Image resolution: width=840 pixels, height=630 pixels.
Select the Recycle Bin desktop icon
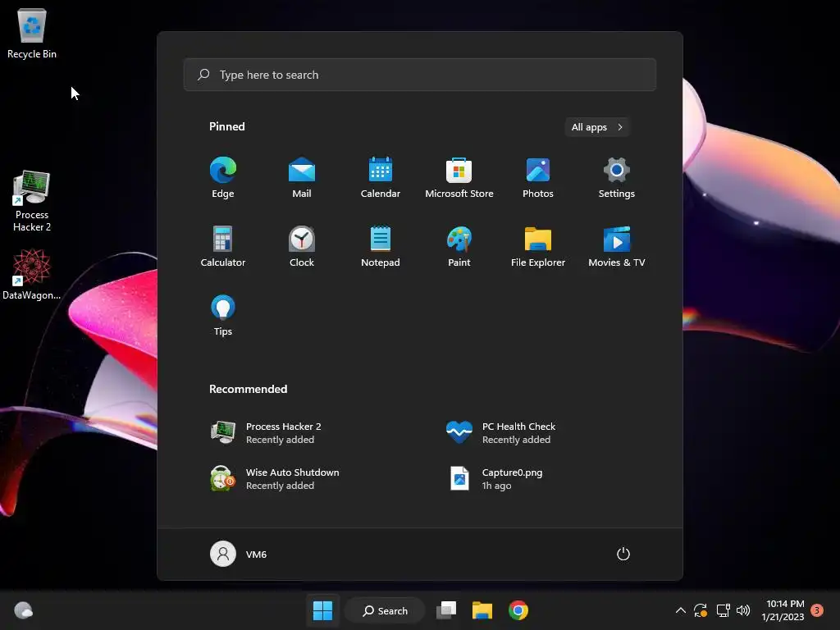[x=32, y=33]
